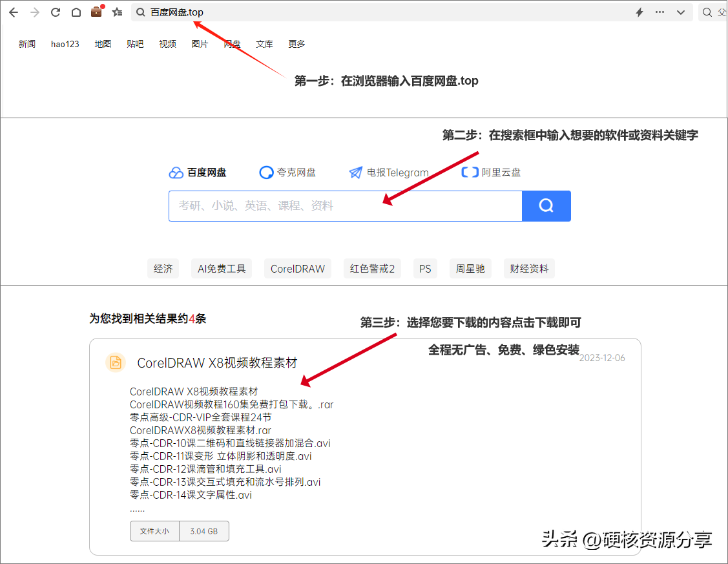Open the 文库 navigation link

[x=264, y=44]
